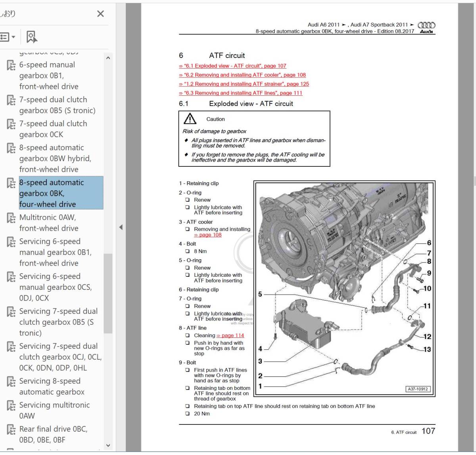
Task: Open Servicing 7-speed dual clutch 0B5 bookmark
Action: tap(58, 322)
